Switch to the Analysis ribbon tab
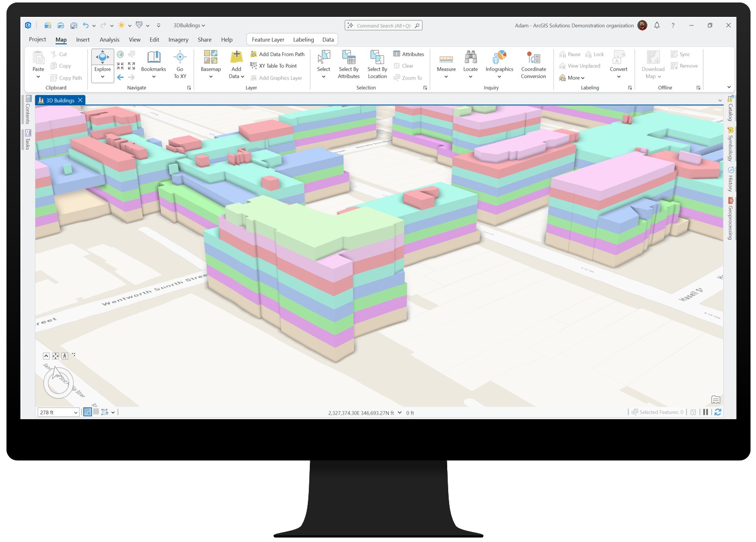 click(109, 39)
